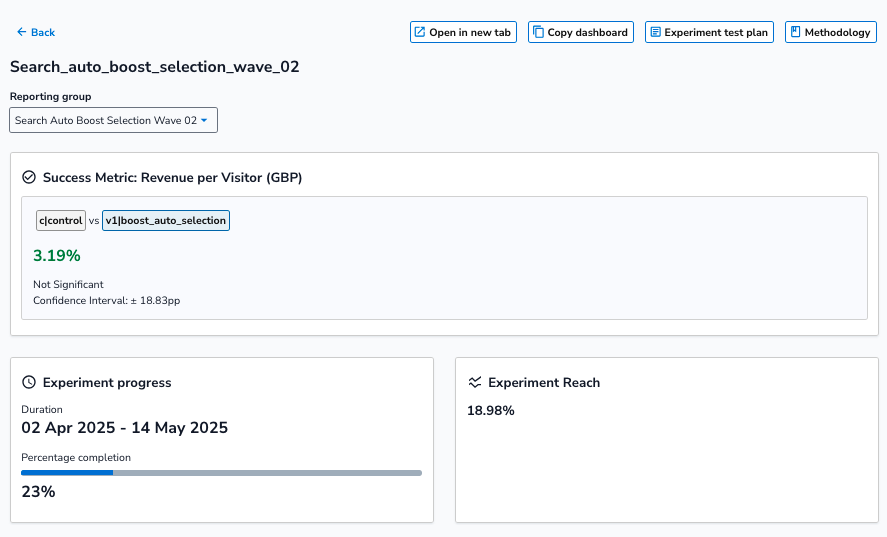Open the Reporting group dropdown
The image size is (887, 537).
coord(113,121)
